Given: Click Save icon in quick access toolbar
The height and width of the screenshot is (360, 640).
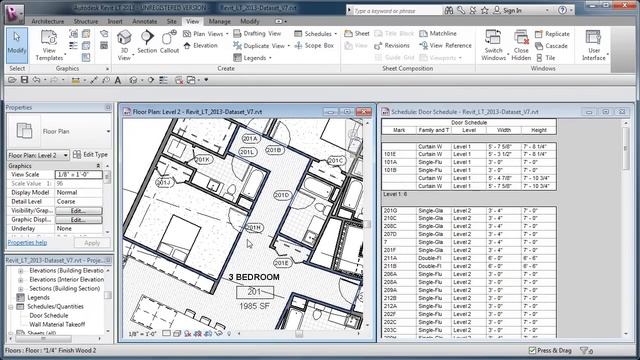Looking at the screenshot, I should 24,80.
